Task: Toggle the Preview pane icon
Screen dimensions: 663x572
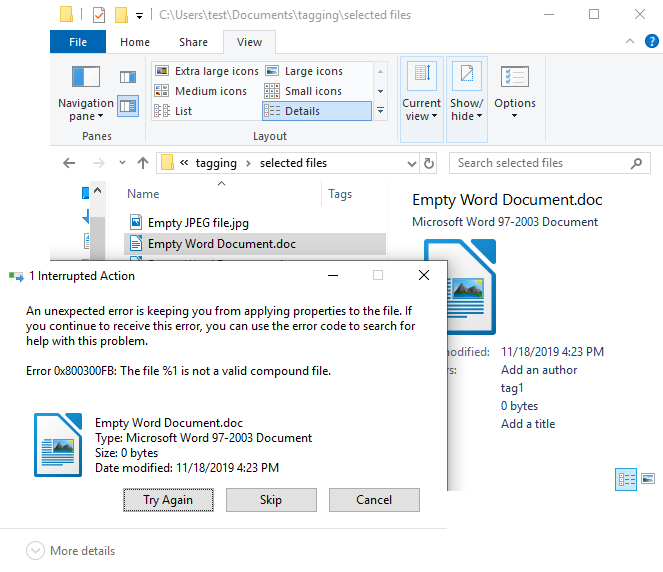Action: [x=128, y=77]
